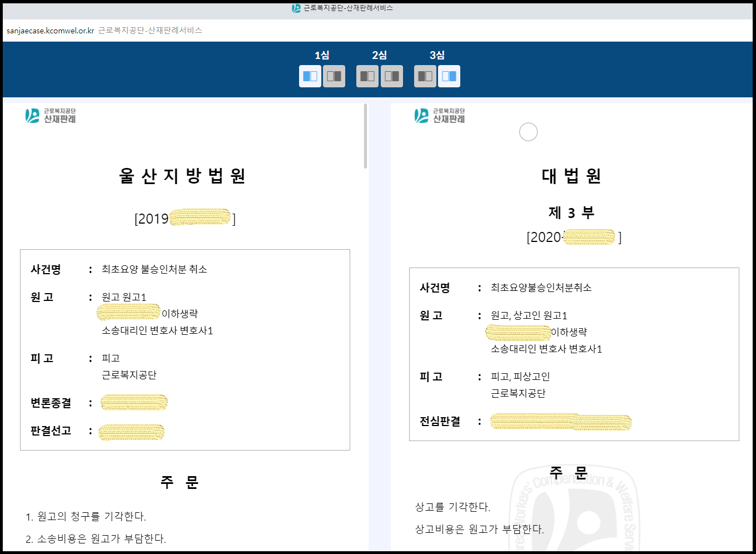Click the 1심 label in the header

pyautogui.click(x=322, y=55)
